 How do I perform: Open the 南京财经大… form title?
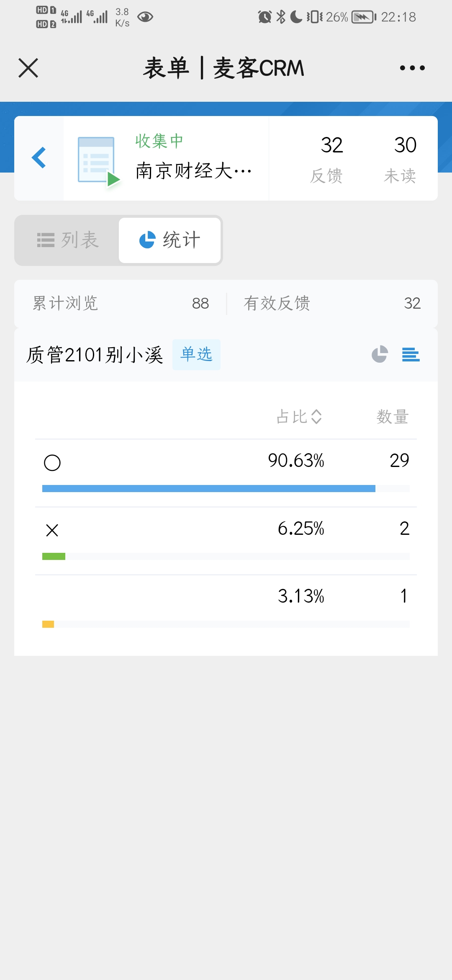(x=193, y=171)
